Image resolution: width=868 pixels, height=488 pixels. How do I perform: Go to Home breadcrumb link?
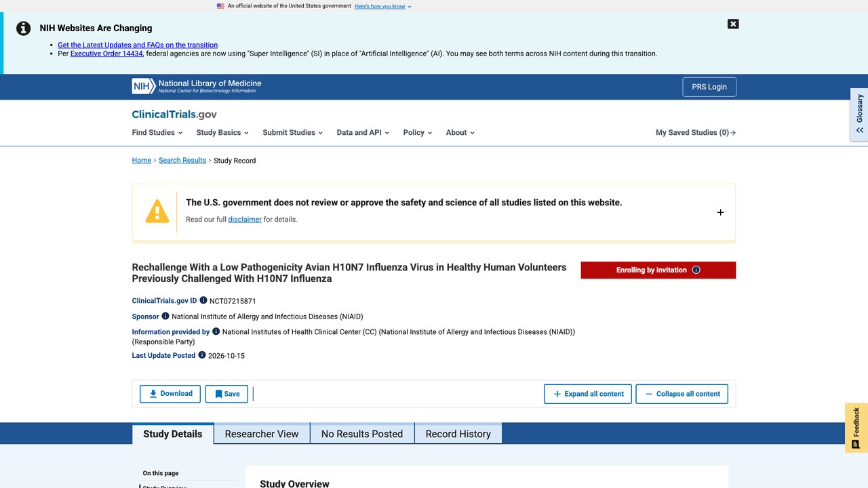click(142, 161)
